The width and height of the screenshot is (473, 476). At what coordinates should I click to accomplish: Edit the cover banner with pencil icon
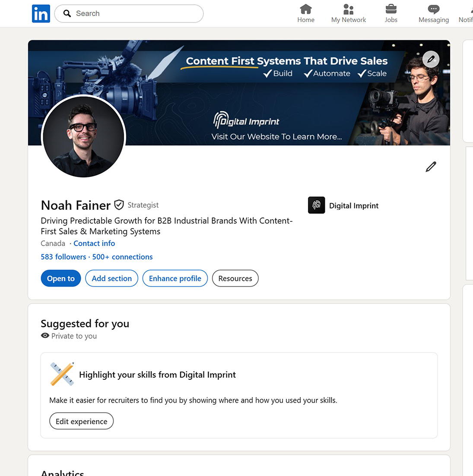(431, 59)
